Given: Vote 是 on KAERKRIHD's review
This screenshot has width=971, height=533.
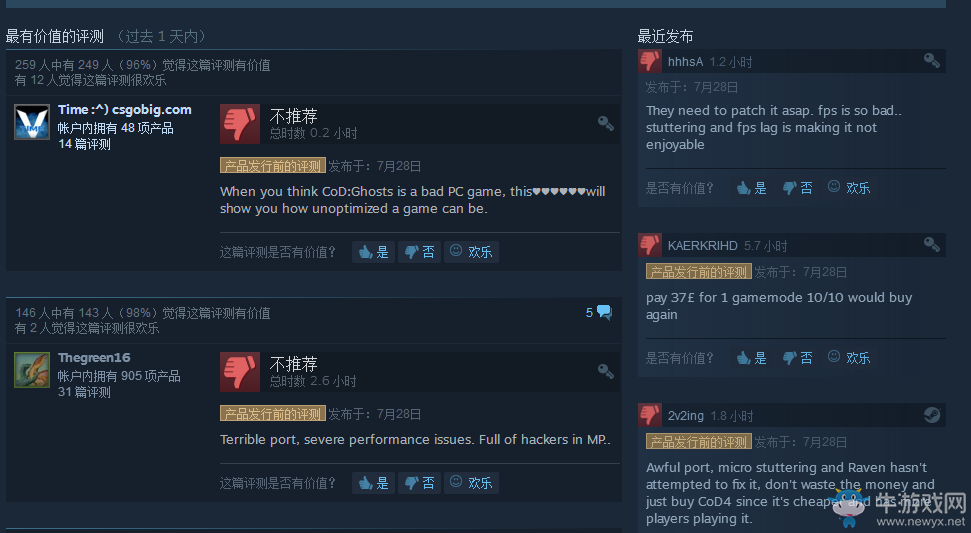Looking at the screenshot, I should point(752,358).
